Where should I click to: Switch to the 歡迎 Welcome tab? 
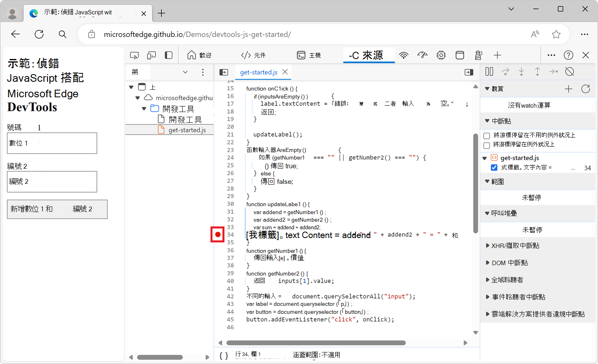tap(199, 55)
